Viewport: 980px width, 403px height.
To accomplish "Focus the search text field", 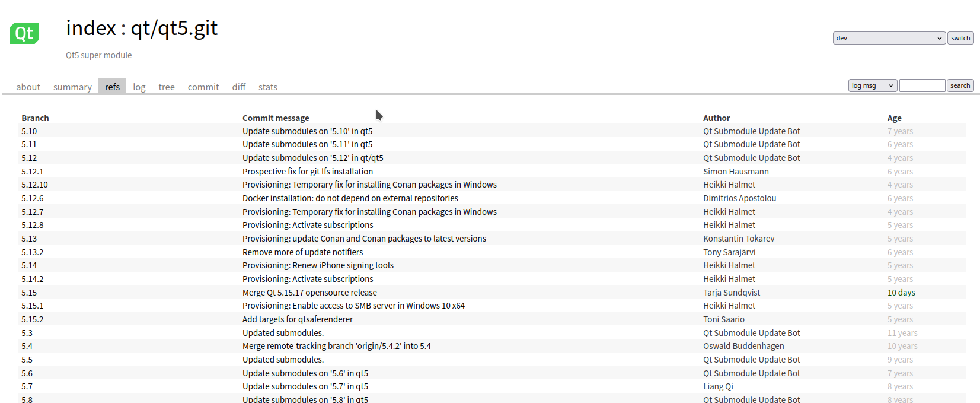I will coord(922,85).
